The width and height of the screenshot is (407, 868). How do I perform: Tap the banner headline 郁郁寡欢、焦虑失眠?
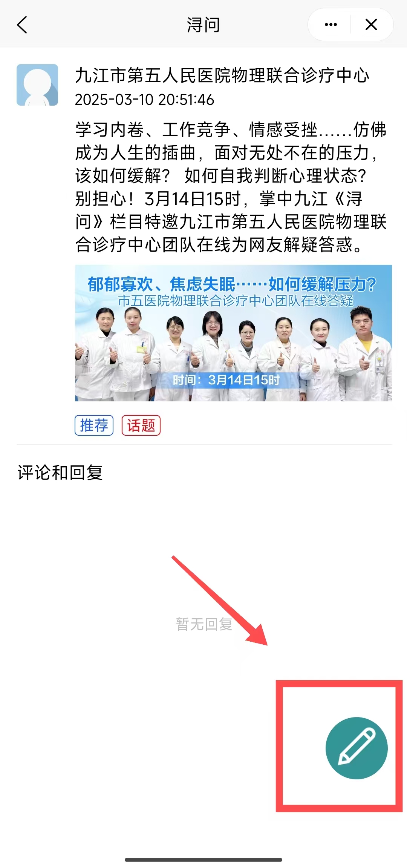pyautogui.click(x=161, y=284)
